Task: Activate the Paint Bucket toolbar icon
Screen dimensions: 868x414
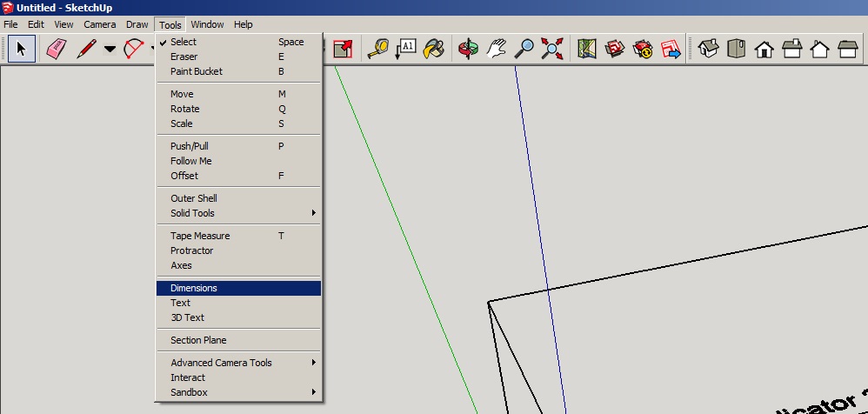Action: 434,49
